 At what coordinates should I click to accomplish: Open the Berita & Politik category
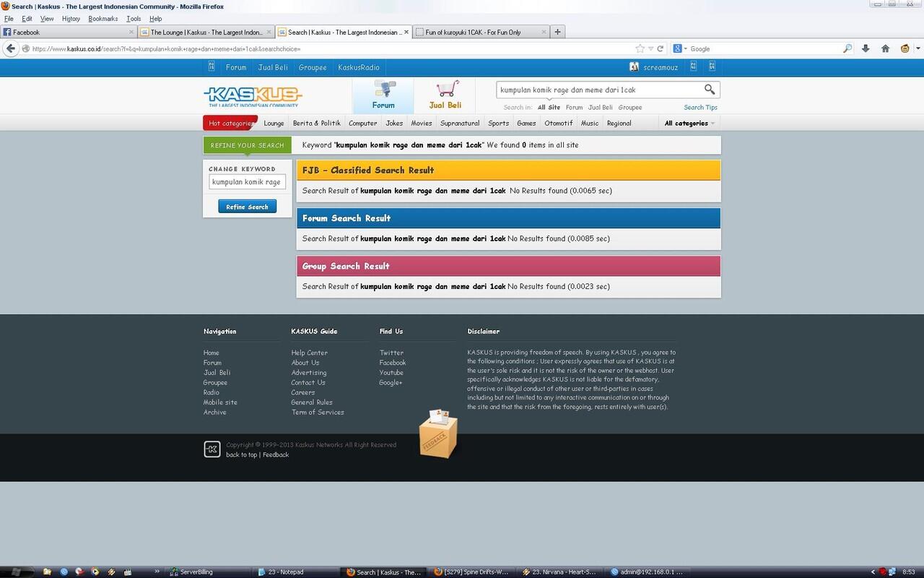click(x=316, y=123)
